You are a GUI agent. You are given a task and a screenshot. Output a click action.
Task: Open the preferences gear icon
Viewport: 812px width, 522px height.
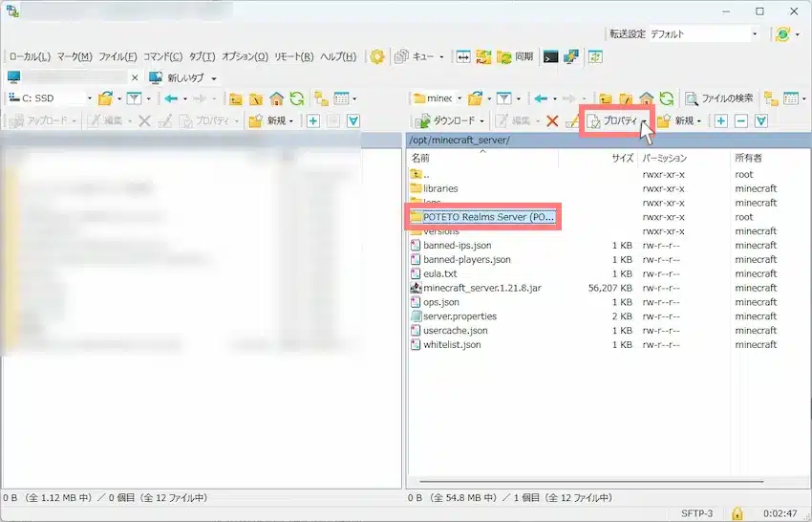(x=377, y=56)
